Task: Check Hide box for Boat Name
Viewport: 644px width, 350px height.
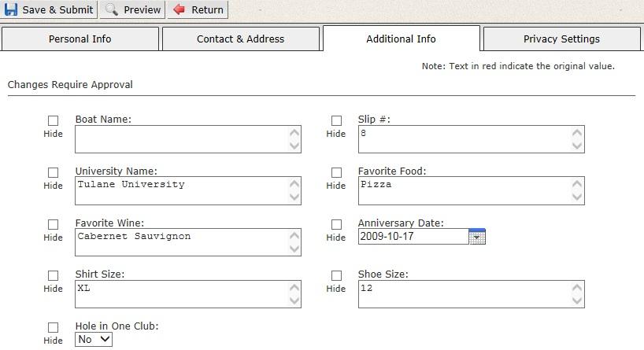Action: 54,121
